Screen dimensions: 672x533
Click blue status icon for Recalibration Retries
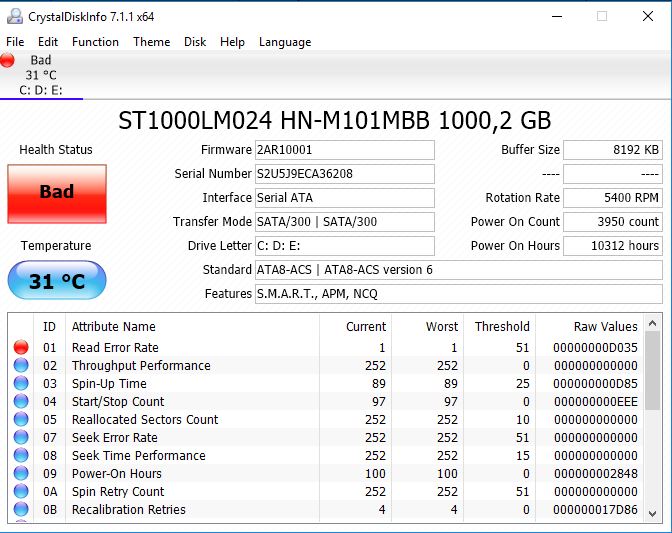point(21,509)
